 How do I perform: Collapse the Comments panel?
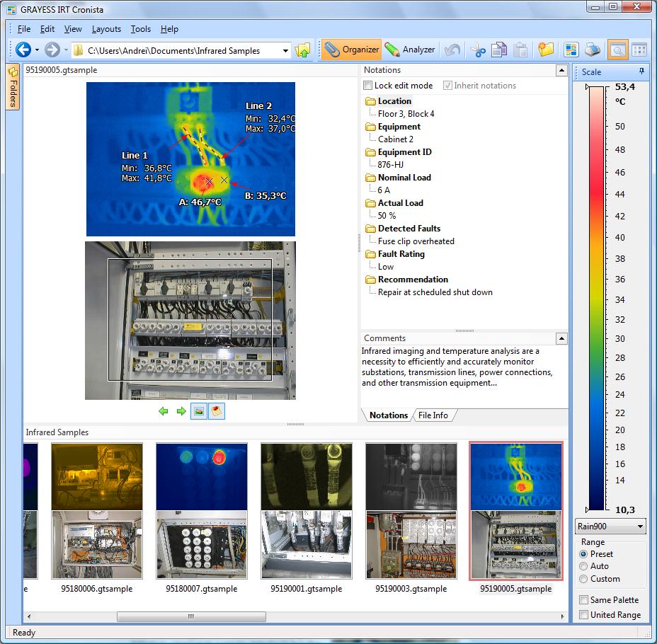pos(561,338)
